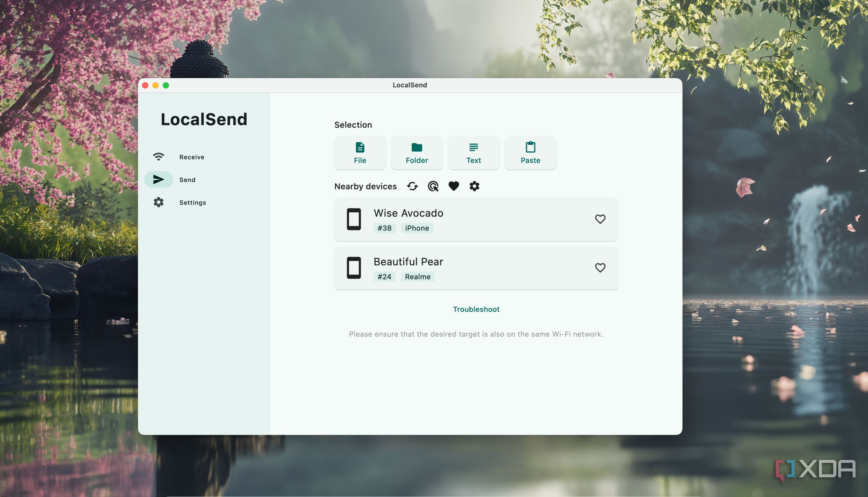Select Beautiful Pear Realme device card

(476, 268)
